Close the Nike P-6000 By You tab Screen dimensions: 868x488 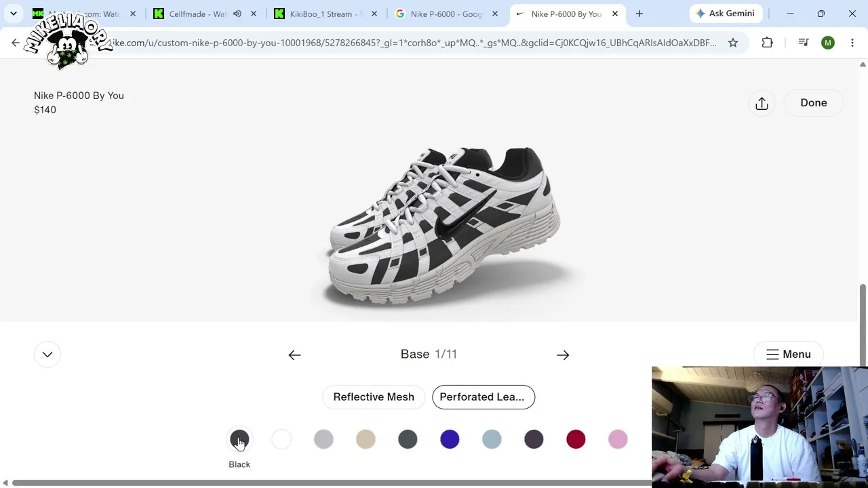click(x=615, y=14)
